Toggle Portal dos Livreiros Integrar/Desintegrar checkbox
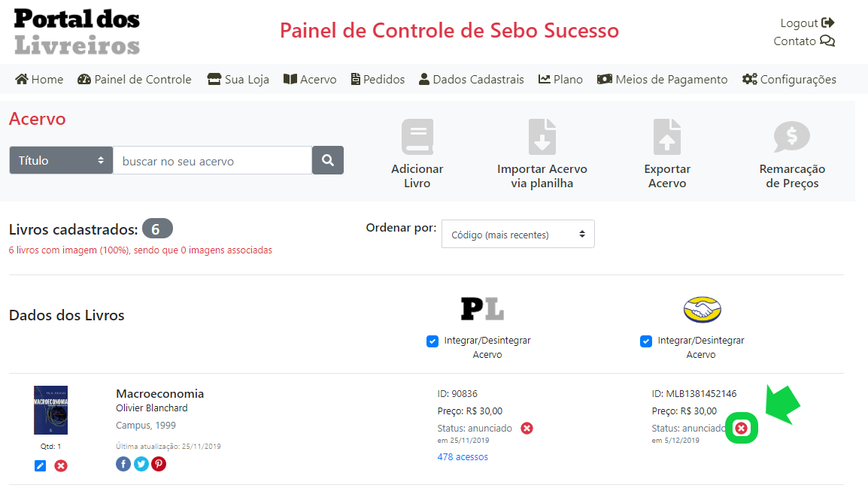This screenshot has height=491, width=868. point(432,341)
